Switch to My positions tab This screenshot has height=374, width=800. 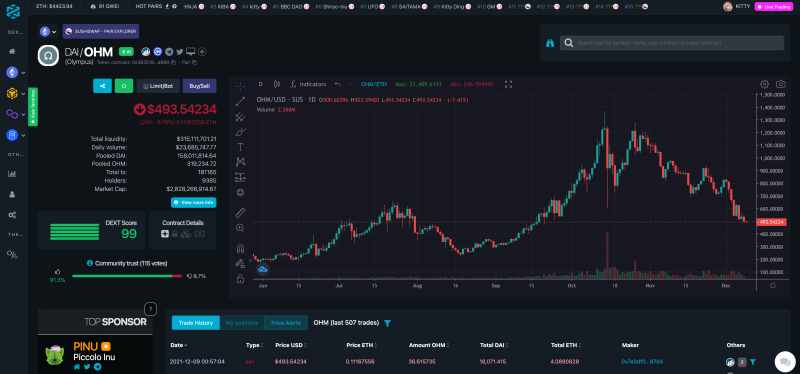click(242, 323)
